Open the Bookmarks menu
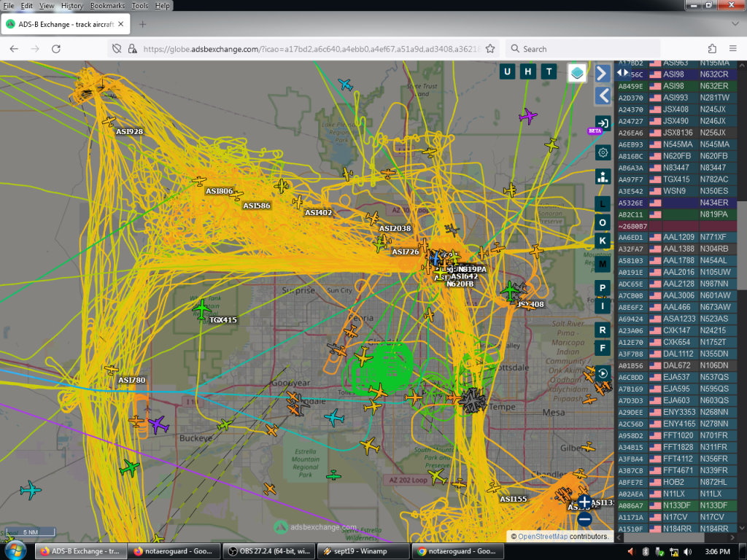This screenshot has height=560, width=747. click(107, 6)
